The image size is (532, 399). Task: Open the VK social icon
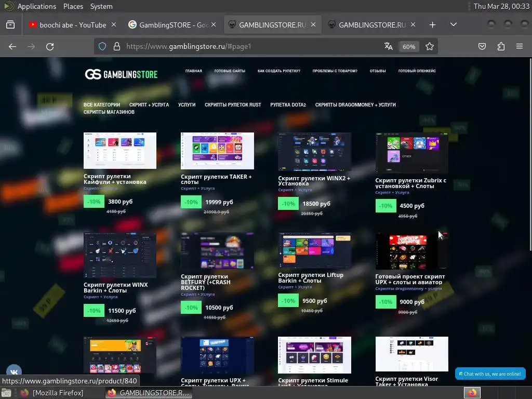tap(14, 372)
